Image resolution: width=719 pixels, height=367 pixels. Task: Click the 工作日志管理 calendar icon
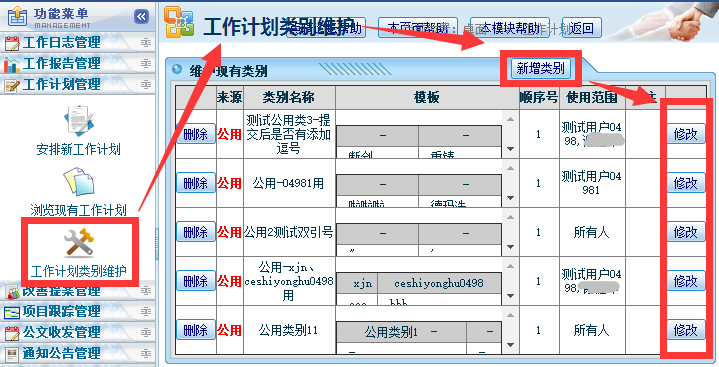(12, 43)
